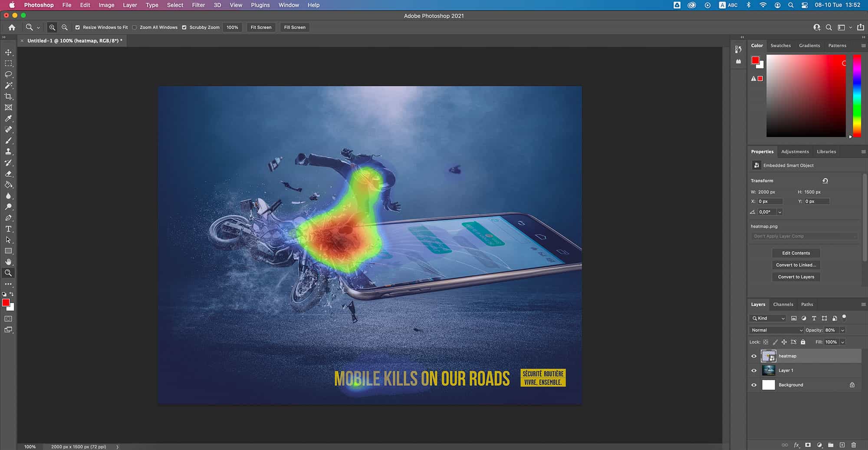Open the Filter menu
This screenshot has width=868, height=450.
(198, 5)
